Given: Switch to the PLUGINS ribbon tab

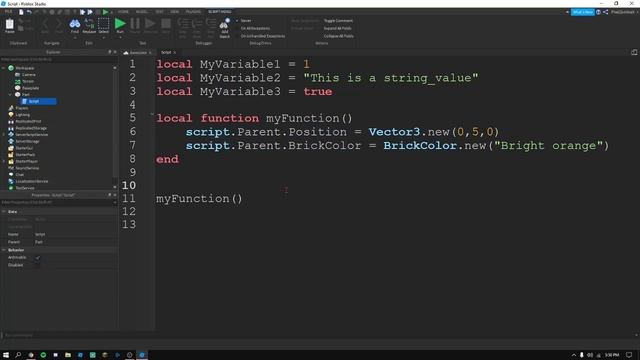Looking at the screenshot, I should [x=193, y=12].
